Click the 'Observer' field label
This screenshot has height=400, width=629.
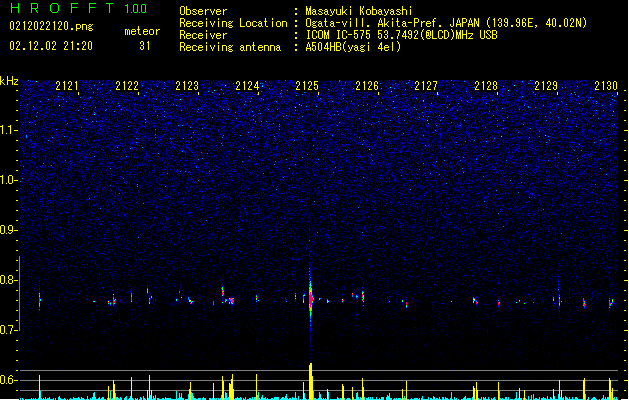(x=203, y=11)
